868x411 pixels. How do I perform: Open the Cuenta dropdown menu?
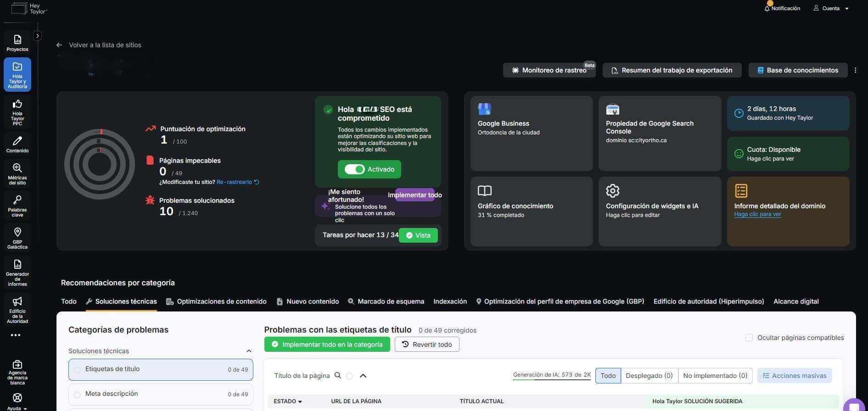click(x=831, y=8)
